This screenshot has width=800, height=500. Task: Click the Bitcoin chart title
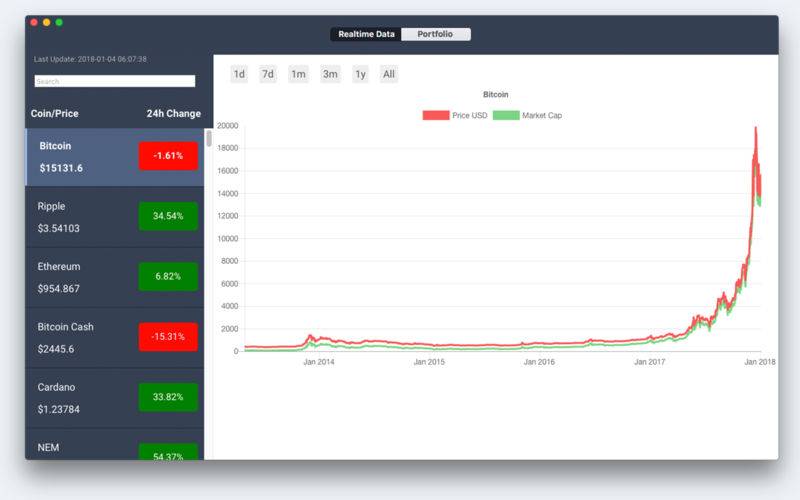click(495, 94)
